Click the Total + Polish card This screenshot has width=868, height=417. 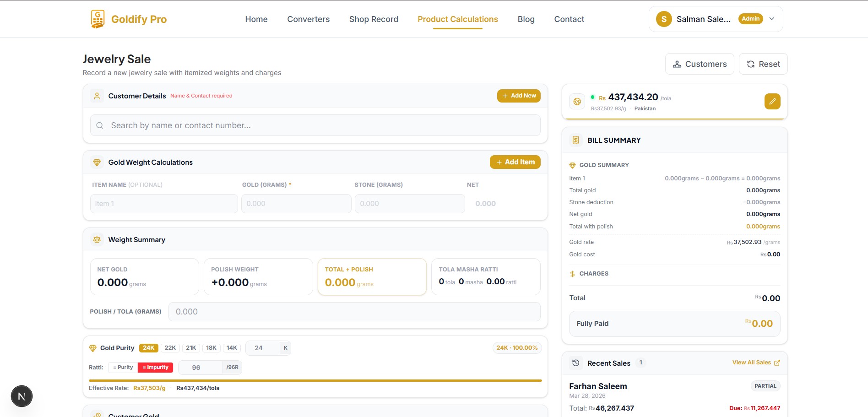click(372, 277)
